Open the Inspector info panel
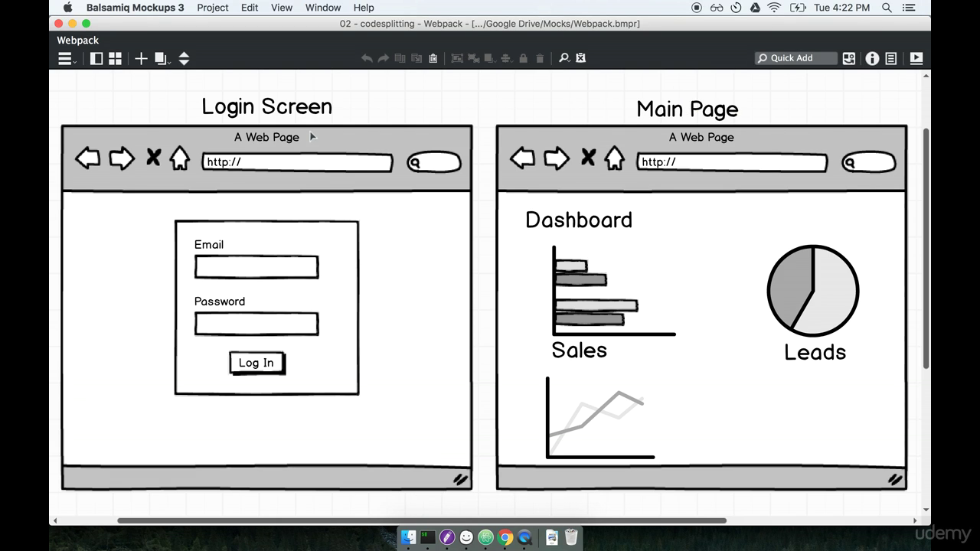Viewport: 980px width, 551px height. click(872, 58)
